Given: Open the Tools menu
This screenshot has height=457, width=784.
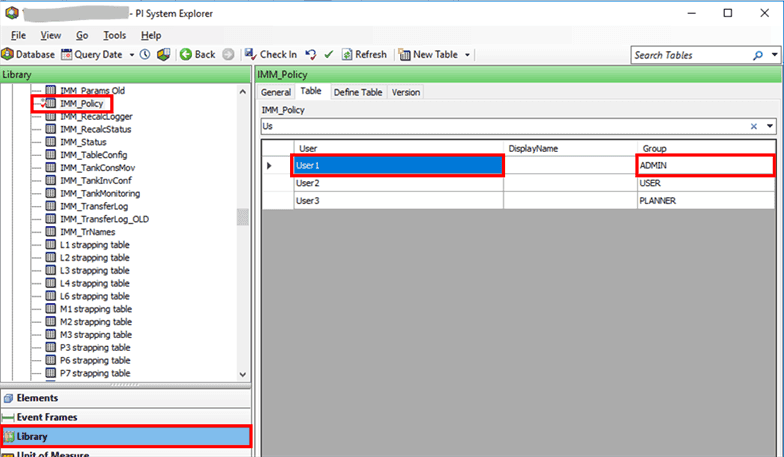Looking at the screenshot, I should click(x=114, y=36).
